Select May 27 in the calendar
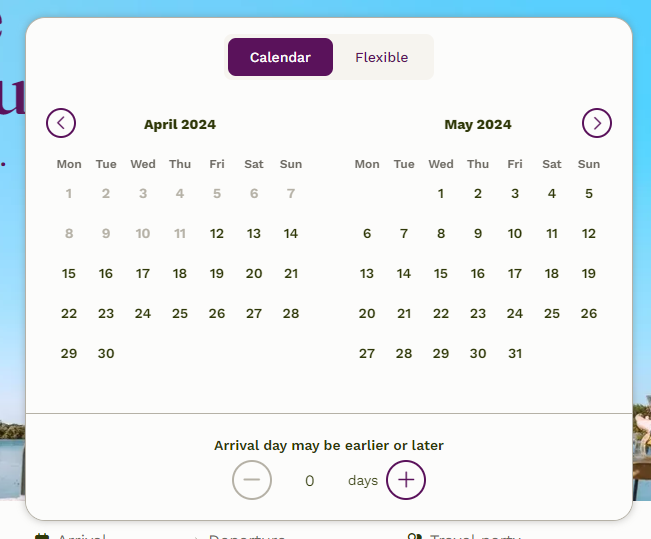 pos(367,353)
